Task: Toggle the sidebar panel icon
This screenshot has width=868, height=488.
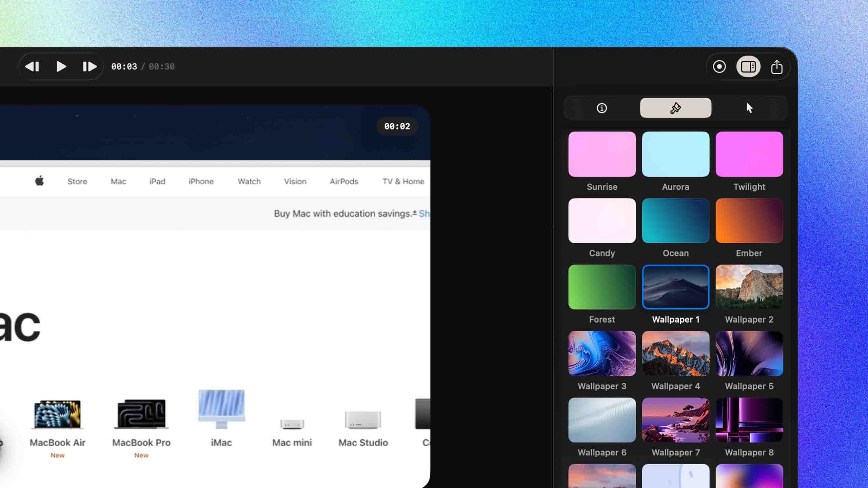Action: pyautogui.click(x=748, y=67)
